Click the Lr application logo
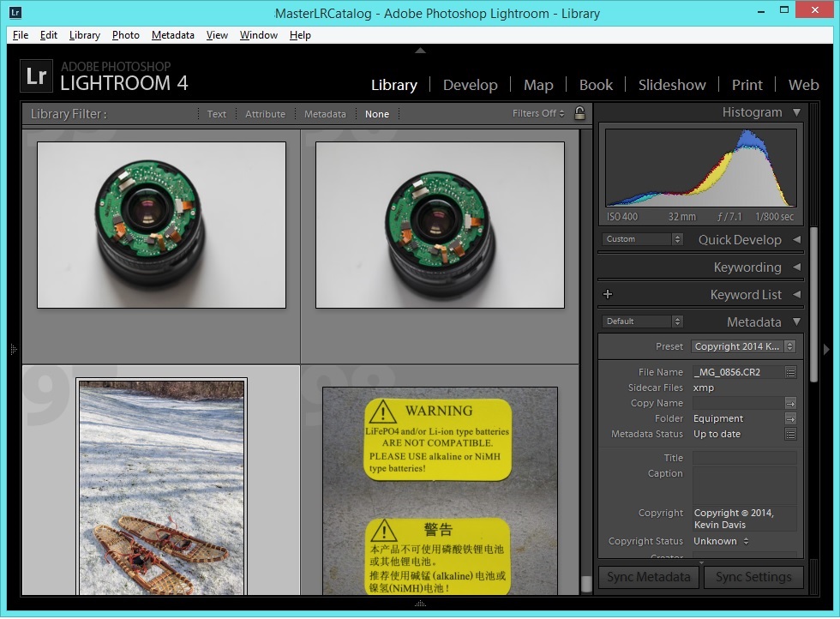 pos(36,76)
